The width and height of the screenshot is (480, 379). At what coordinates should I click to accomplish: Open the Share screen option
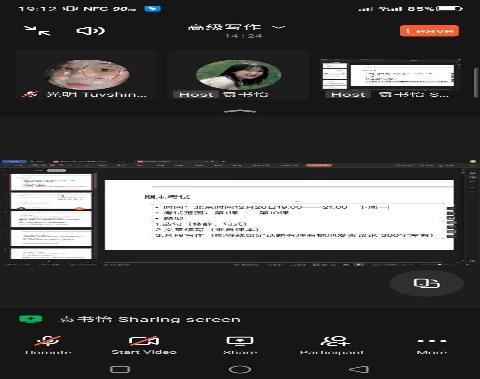pos(240,345)
